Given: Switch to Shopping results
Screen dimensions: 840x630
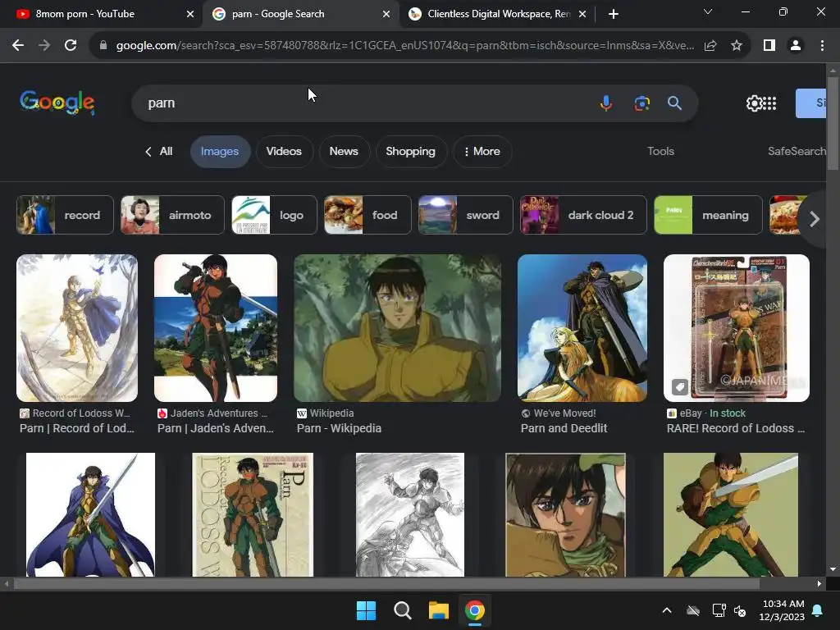Looking at the screenshot, I should click(410, 152).
